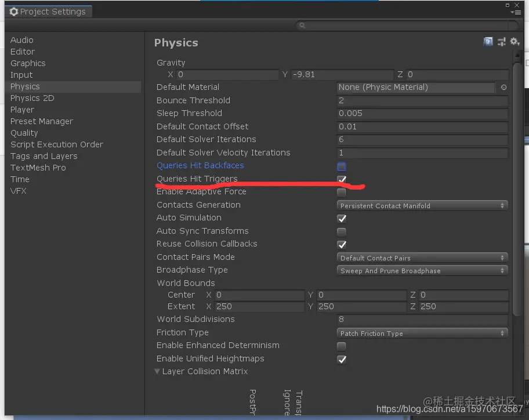Screen dimensions: 529x420
Task: Click the World Bounds label
Action: coord(186,283)
